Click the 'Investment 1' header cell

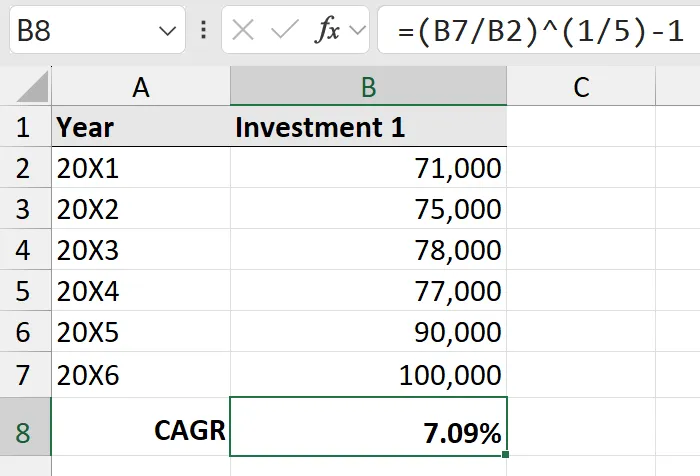pyautogui.click(x=368, y=126)
